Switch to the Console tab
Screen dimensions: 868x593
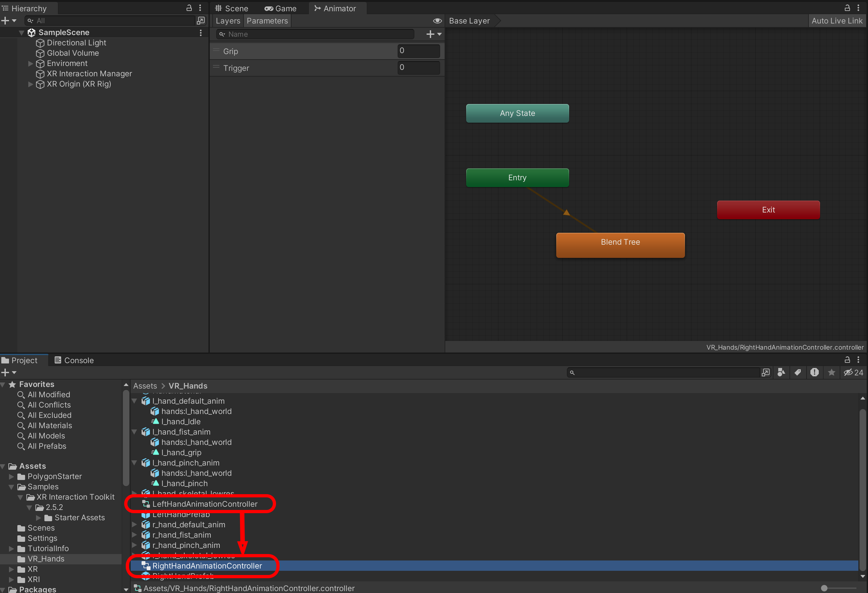(x=74, y=360)
